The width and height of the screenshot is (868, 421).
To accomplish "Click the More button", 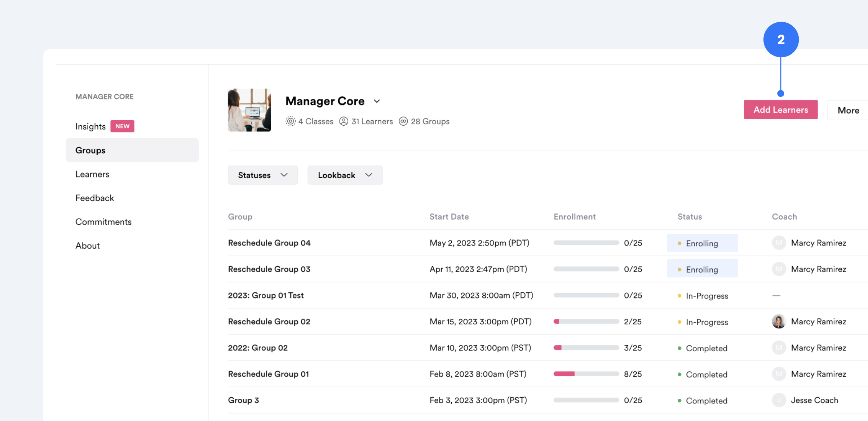I will 848,110.
